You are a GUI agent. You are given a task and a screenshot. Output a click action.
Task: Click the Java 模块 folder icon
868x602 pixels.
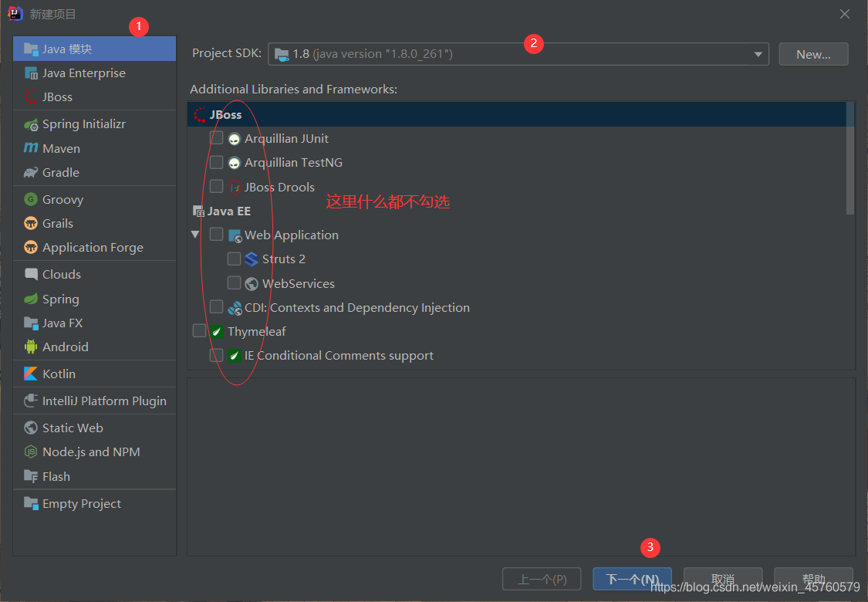click(x=31, y=49)
